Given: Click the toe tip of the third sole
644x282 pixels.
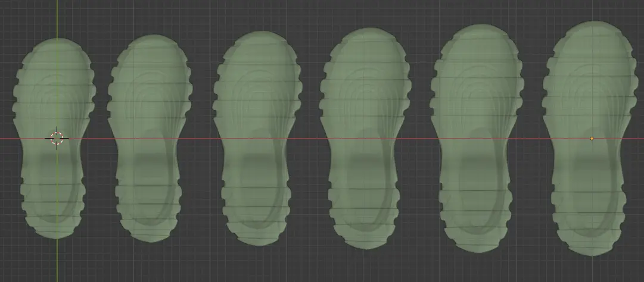Looking at the screenshot, I should [257, 36].
